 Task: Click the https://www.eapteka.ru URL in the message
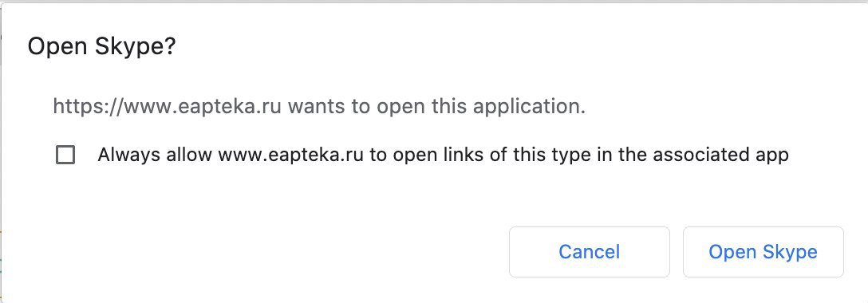point(168,106)
